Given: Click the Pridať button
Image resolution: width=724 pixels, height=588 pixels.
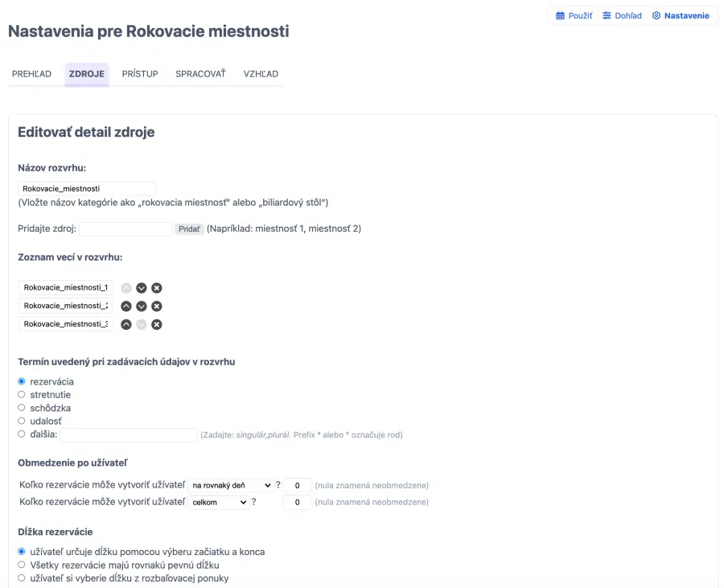Looking at the screenshot, I should 189,229.
